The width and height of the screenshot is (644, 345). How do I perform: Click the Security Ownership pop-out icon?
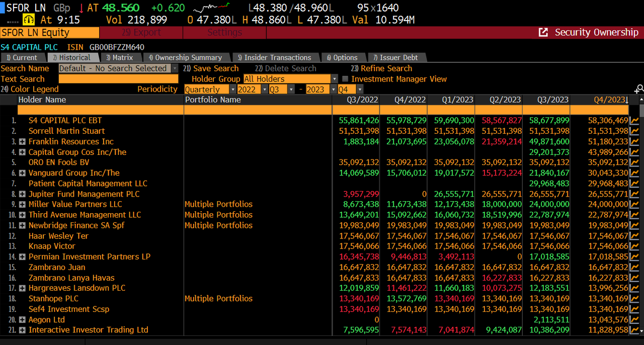[x=543, y=32]
